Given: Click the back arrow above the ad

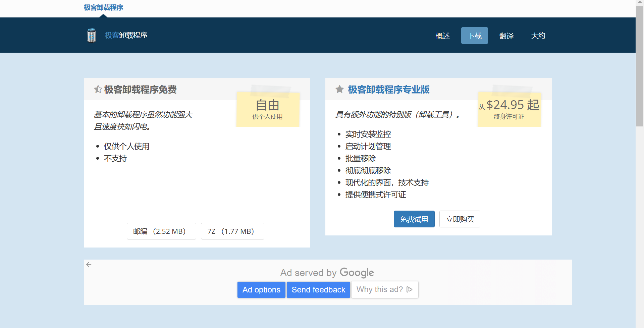Looking at the screenshot, I should tap(89, 264).
